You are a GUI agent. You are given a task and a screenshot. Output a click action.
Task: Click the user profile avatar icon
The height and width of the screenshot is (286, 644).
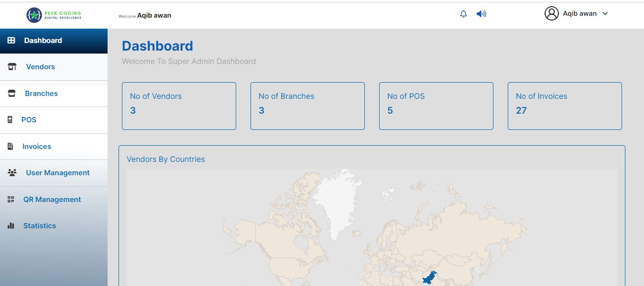[x=551, y=14]
